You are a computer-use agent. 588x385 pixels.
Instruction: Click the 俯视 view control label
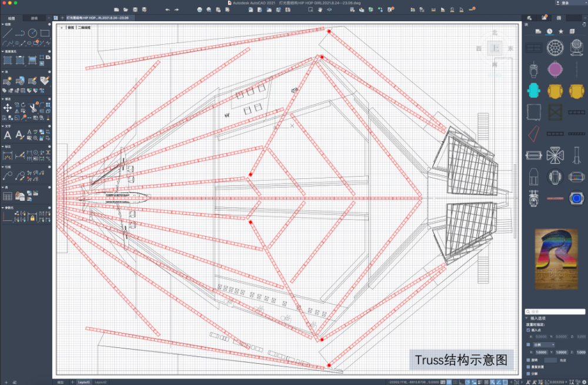(x=71, y=28)
